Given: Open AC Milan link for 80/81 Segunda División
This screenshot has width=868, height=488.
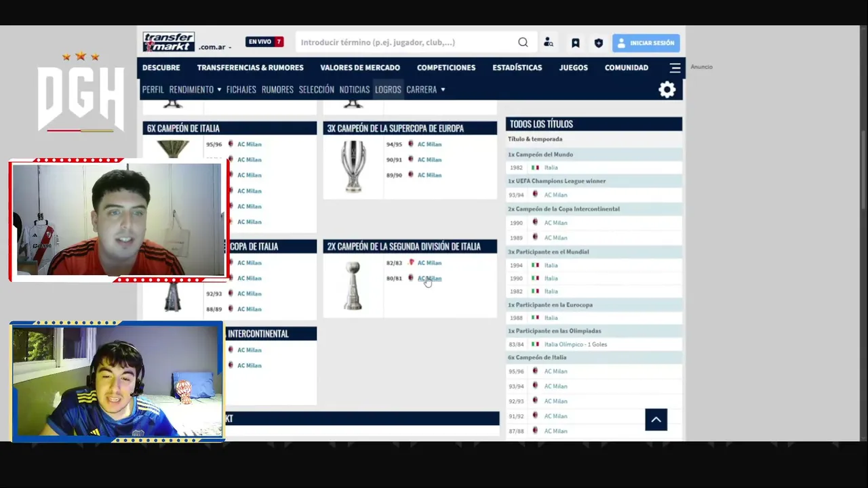Looking at the screenshot, I should tap(429, 279).
